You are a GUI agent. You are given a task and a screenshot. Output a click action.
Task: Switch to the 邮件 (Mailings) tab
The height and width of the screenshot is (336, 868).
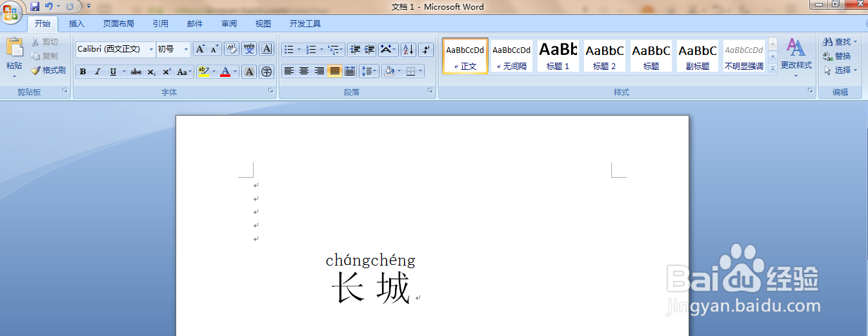(x=195, y=24)
